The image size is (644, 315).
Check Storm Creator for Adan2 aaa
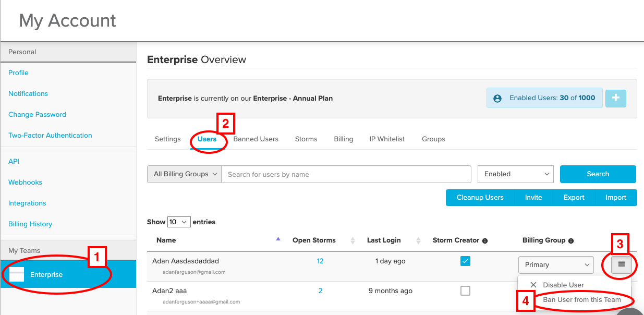click(466, 291)
